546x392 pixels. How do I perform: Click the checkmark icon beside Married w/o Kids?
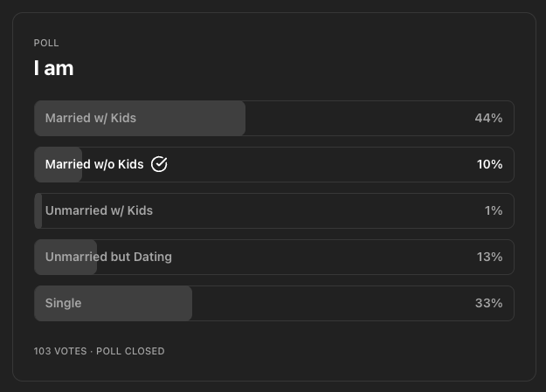pyautogui.click(x=159, y=164)
